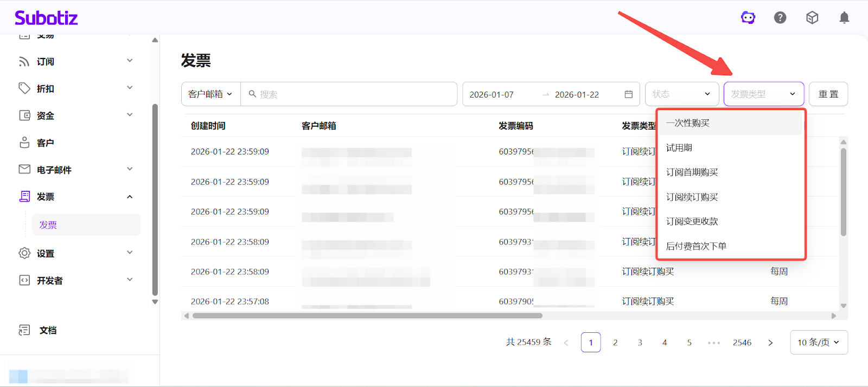Viewport: 868px width, 387px height.
Task: Click the 重置 reset button
Action: pyautogui.click(x=828, y=94)
